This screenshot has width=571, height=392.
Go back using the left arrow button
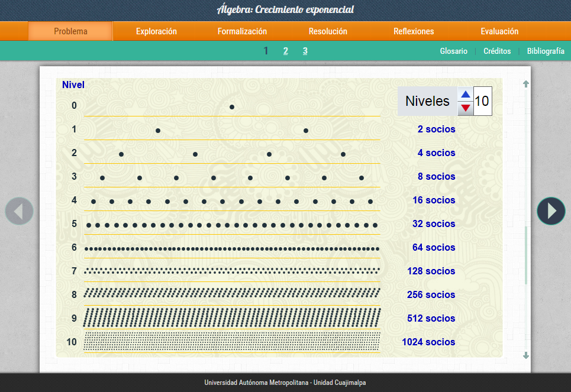pyautogui.click(x=19, y=211)
